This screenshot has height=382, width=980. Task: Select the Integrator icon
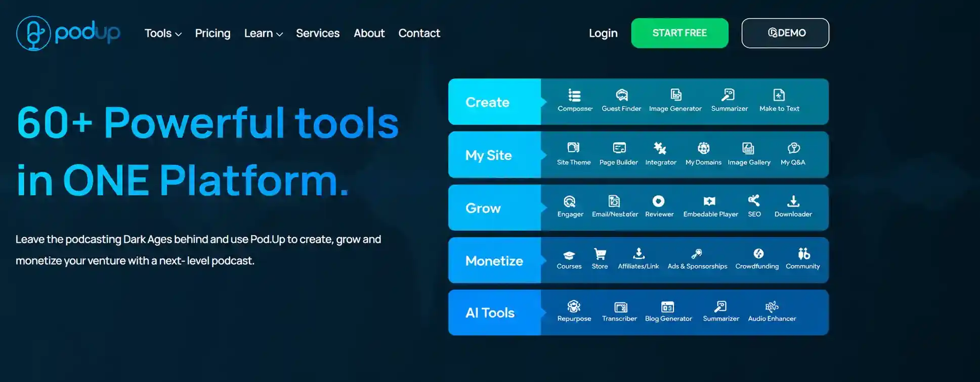660,148
